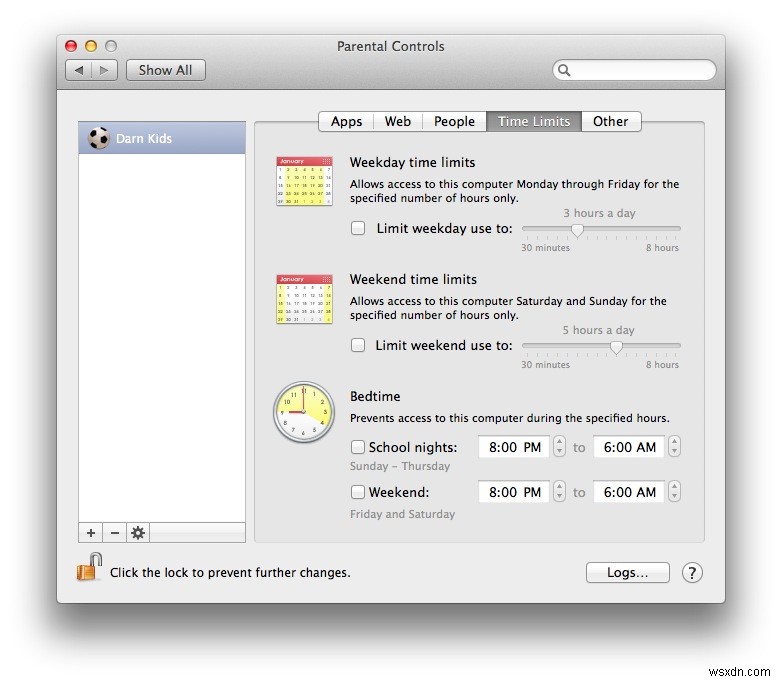Click the 'Bedtime' heading
This screenshot has width=782, height=682.
[x=375, y=396]
